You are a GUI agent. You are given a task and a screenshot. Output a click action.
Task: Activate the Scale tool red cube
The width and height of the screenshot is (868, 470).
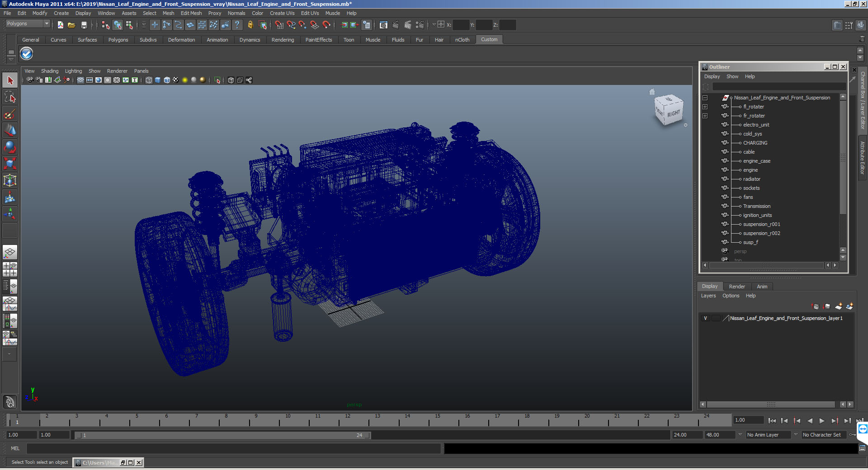[x=10, y=163]
